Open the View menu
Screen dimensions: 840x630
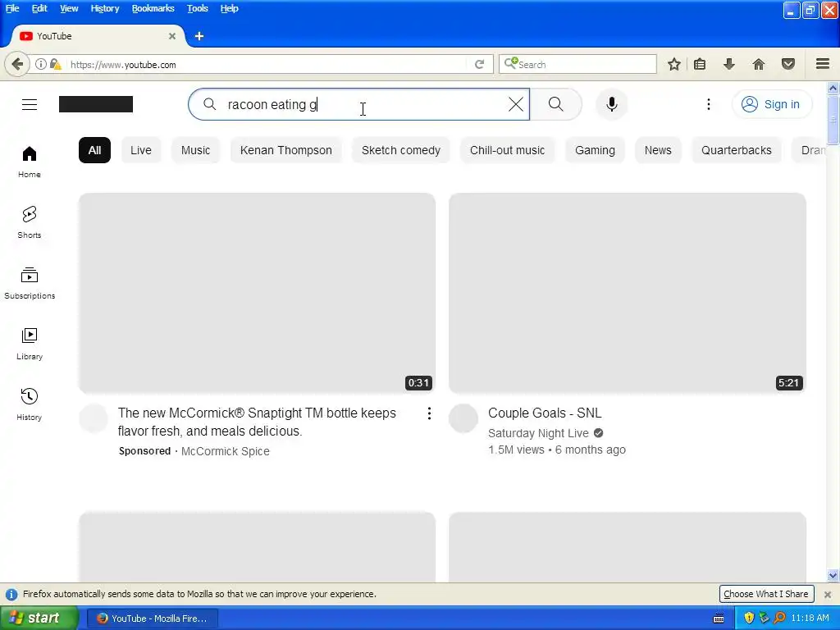[69, 8]
